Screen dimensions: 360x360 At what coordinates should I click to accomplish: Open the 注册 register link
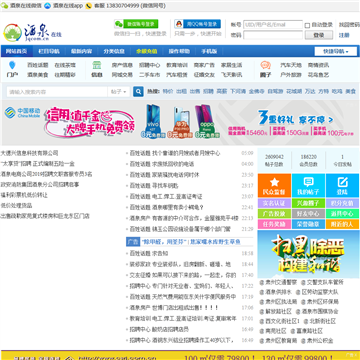(344, 35)
